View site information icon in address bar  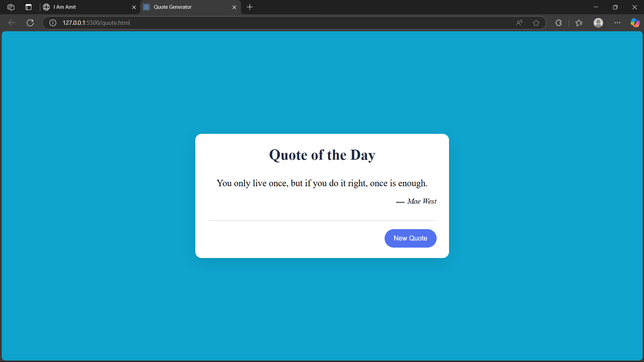(x=53, y=23)
